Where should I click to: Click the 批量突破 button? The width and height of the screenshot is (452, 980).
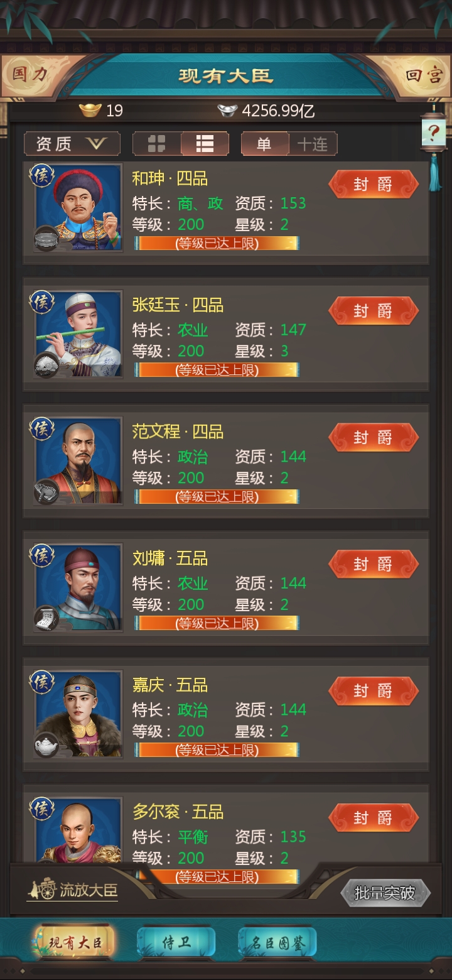tap(385, 893)
